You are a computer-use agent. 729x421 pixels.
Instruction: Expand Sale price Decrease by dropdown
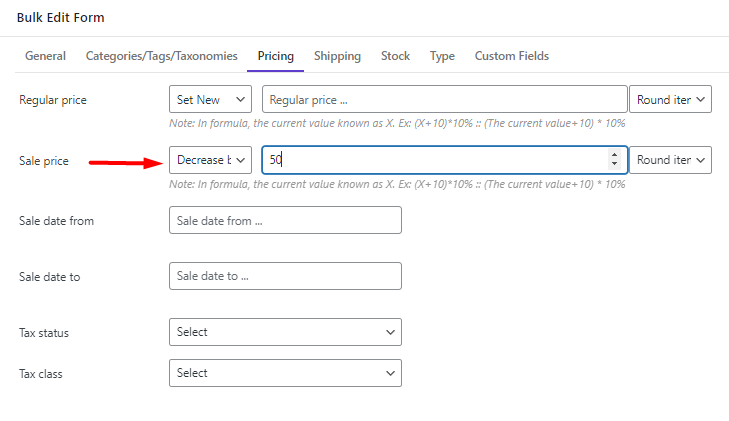[x=210, y=160]
